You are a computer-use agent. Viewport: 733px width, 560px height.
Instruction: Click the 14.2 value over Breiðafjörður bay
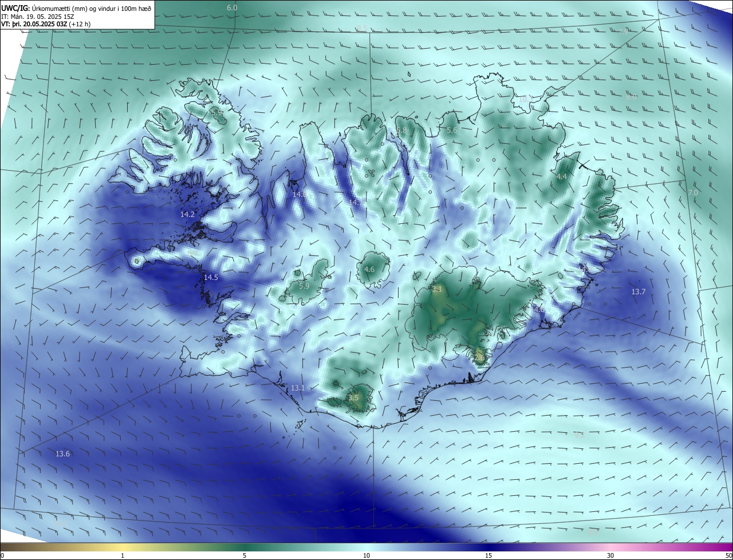coord(187,214)
